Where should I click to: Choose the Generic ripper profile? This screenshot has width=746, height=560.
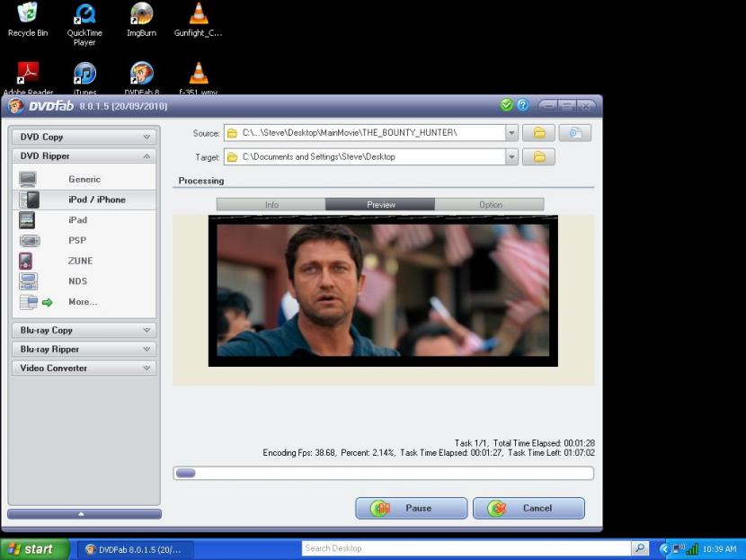click(84, 180)
